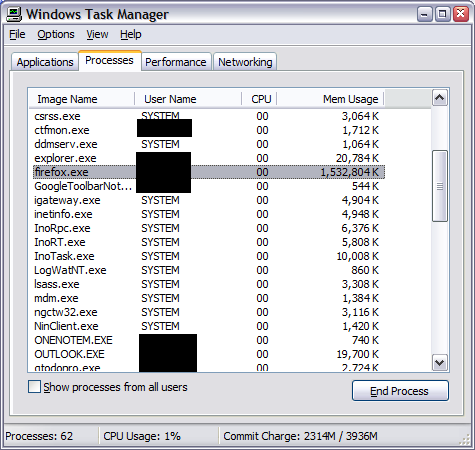
Task: Sort by CPU column header
Action: coord(259,99)
